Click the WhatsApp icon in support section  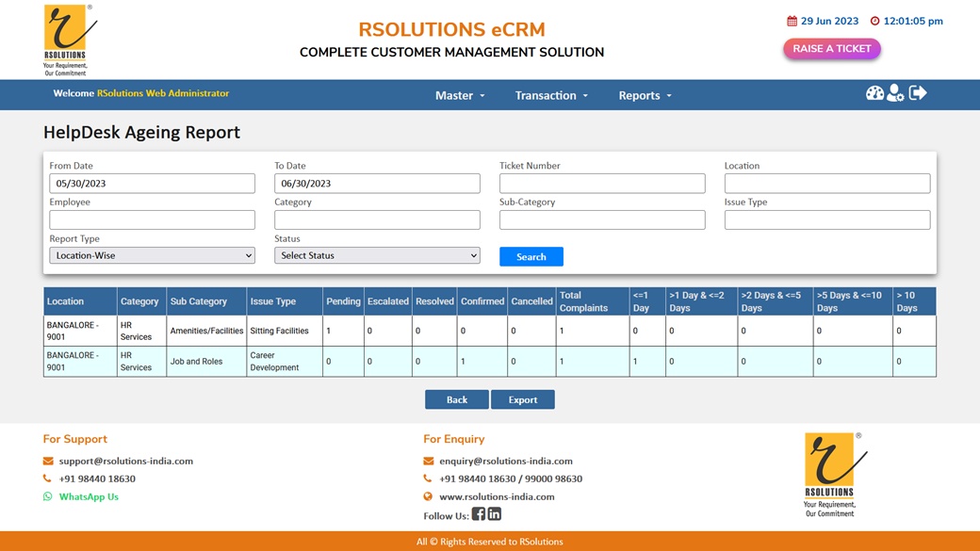coord(48,496)
